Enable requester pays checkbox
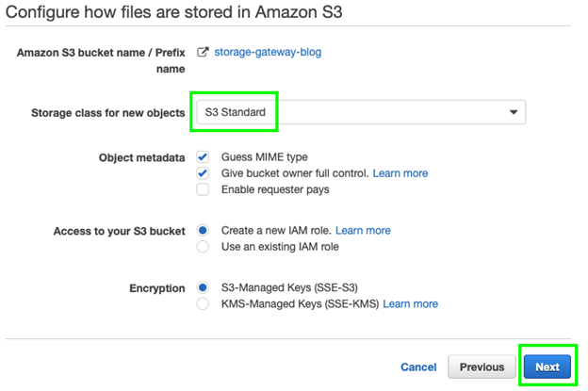The width and height of the screenshot is (588, 391). (x=203, y=189)
